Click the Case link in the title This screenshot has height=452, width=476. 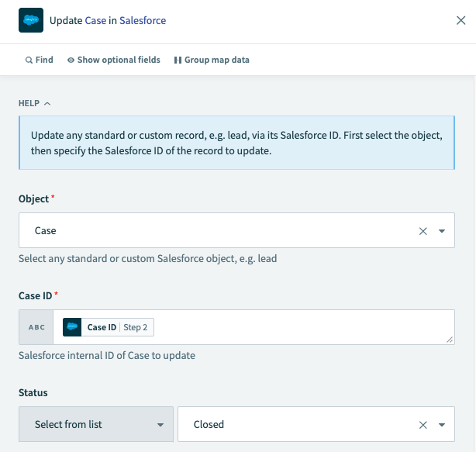pos(95,21)
